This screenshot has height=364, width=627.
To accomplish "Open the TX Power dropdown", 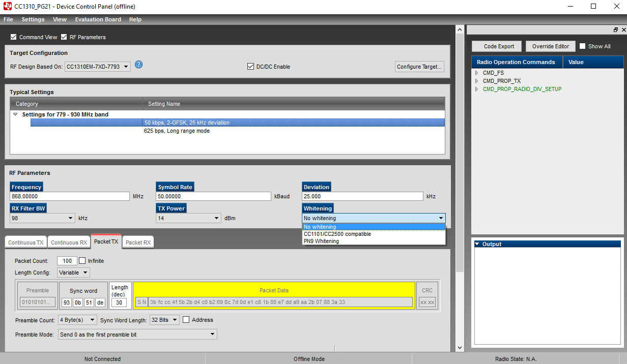I will (189, 218).
